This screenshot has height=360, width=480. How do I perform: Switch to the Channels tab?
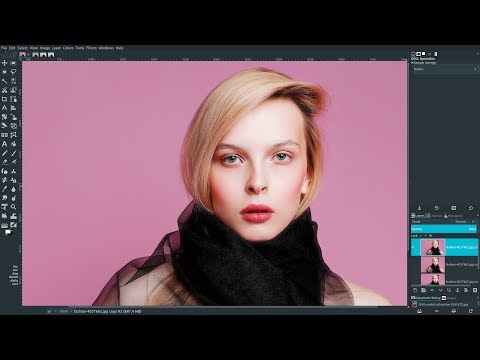(x=435, y=216)
